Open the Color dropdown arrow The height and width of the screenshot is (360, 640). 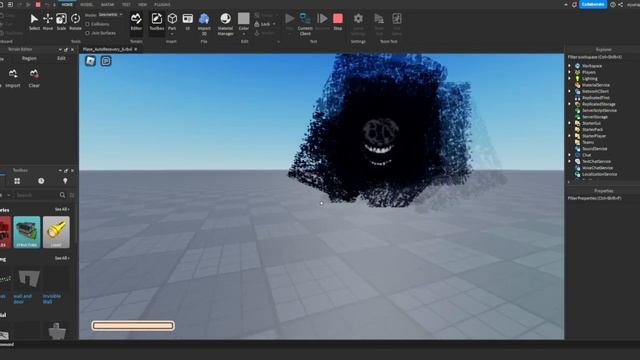(244, 34)
